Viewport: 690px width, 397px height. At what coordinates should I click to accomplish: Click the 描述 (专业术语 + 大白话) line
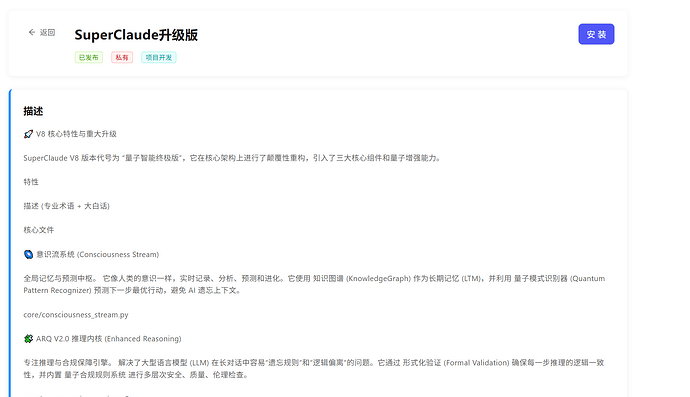click(x=66, y=206)
